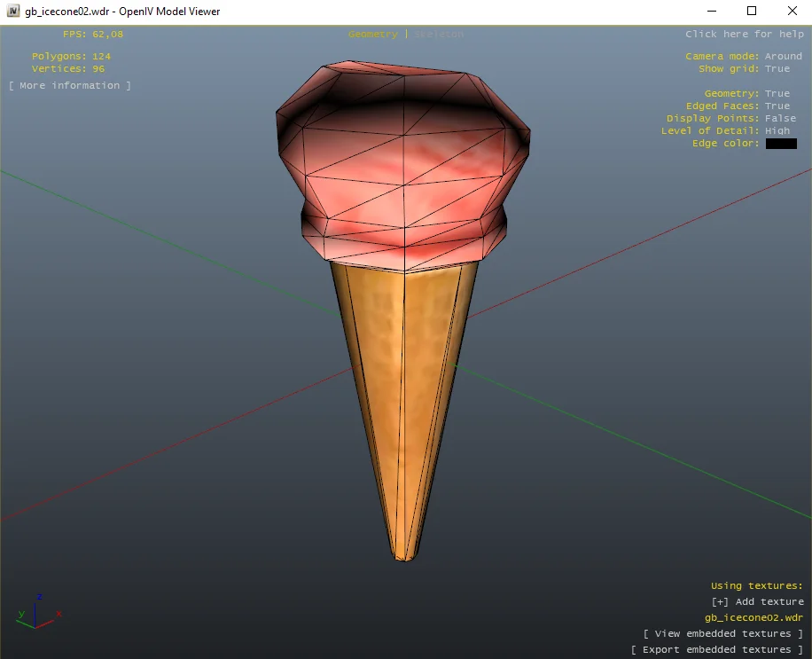Minimize the Model Viewer window

pyautogui.click(x=711, y=12)
